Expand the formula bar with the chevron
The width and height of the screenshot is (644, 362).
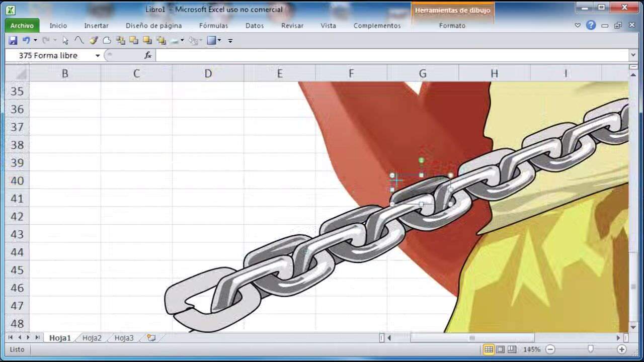(x=633, y=55)
